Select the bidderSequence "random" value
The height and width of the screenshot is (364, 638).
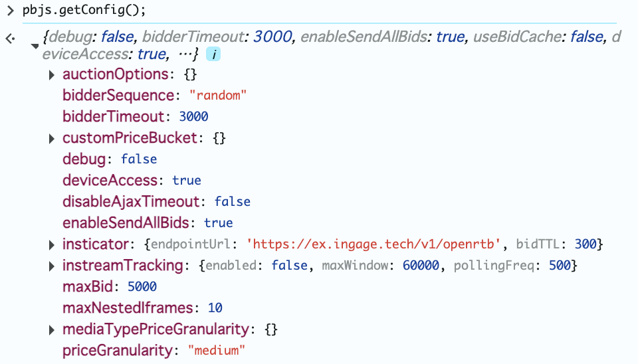pyautogui.click(x=218, y=95)
